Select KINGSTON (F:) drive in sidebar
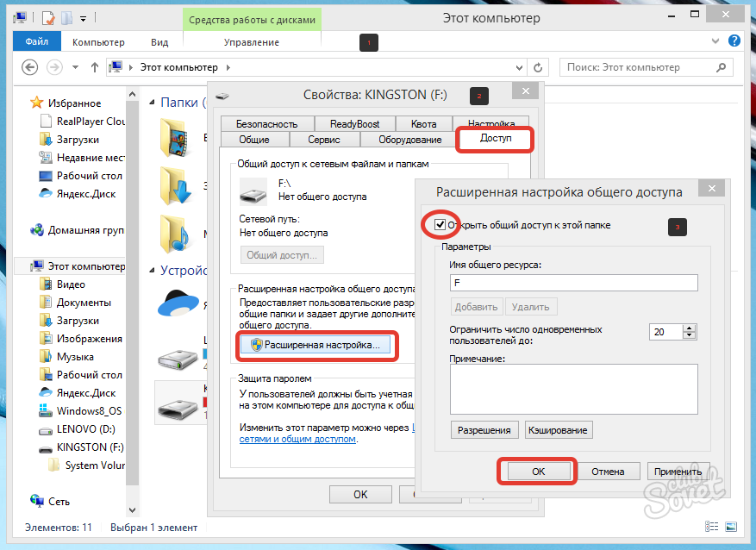The width and height of the screenshot is (756, 550). tap(82, 447)
